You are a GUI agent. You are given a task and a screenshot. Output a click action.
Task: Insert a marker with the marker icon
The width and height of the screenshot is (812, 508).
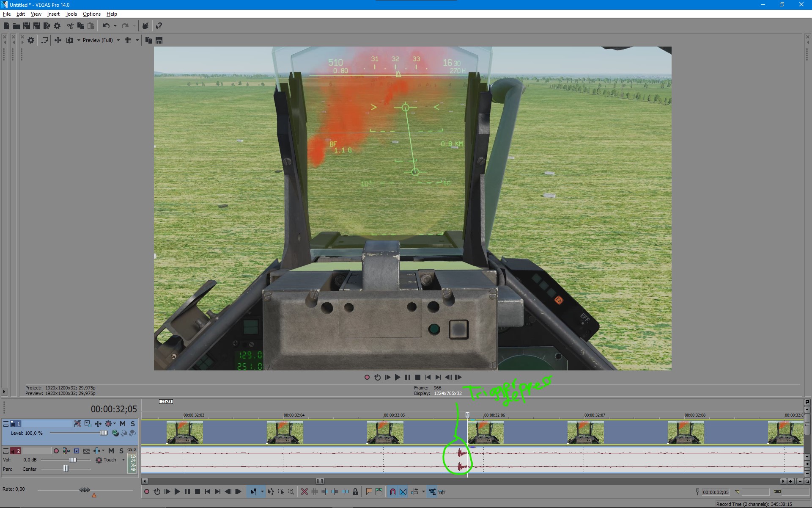(369, 492)
